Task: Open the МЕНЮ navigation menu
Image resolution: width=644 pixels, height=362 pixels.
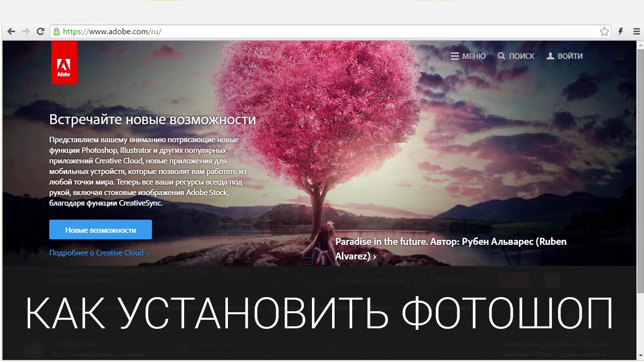Action: 468,56
